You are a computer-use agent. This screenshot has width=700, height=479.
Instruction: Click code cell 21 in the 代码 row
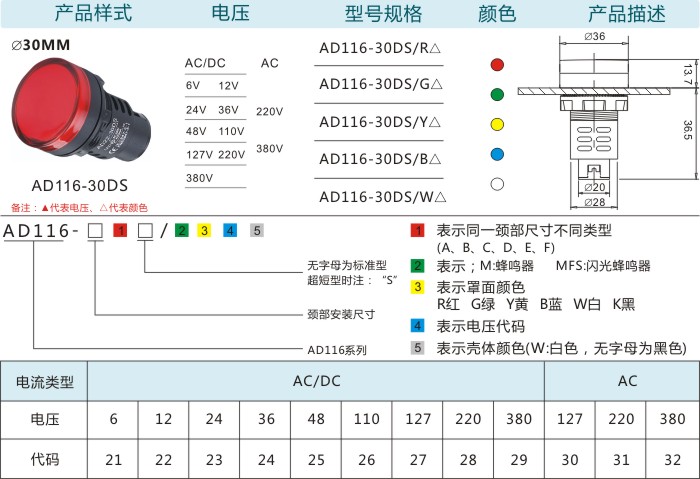(x=114, y=460)
